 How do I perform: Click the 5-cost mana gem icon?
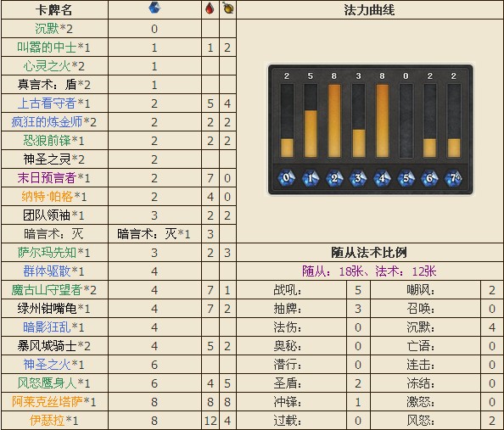[x=406, y=178]
